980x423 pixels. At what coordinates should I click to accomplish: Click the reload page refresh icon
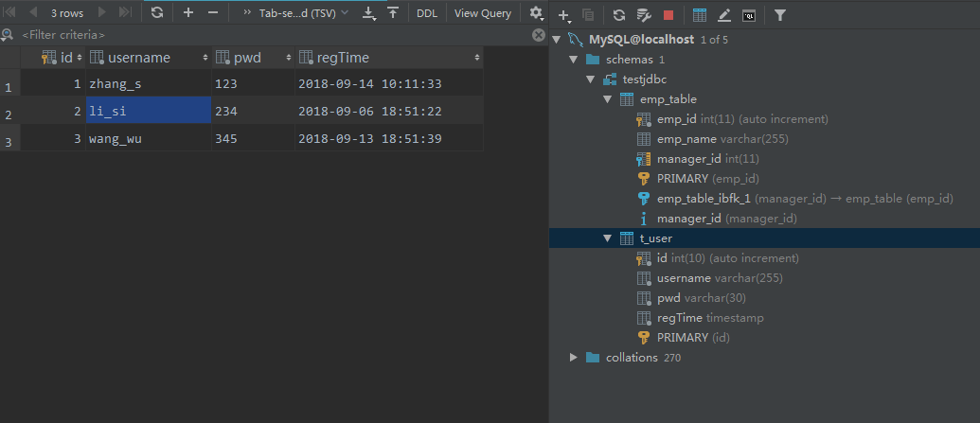[x=157, y=12]
